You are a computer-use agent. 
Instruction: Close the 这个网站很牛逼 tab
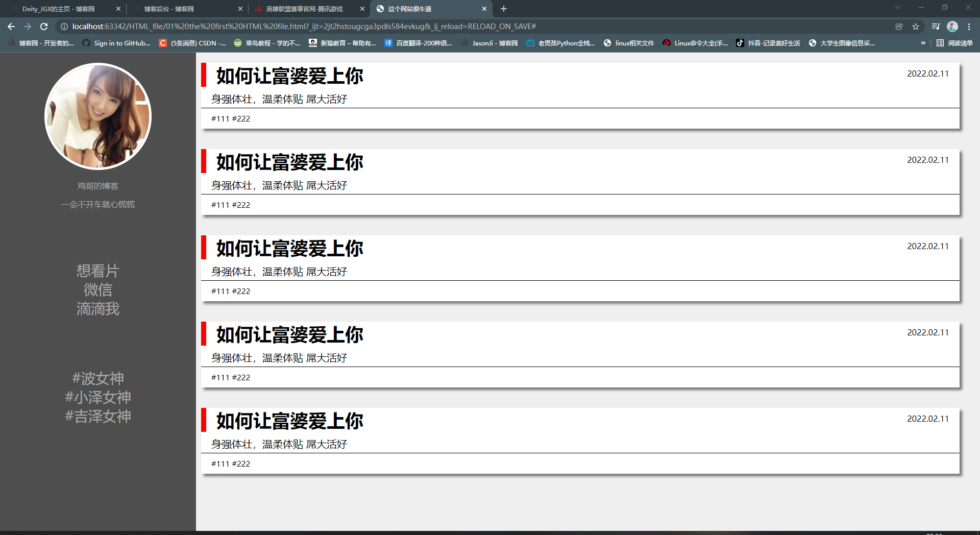coord(484,9)
